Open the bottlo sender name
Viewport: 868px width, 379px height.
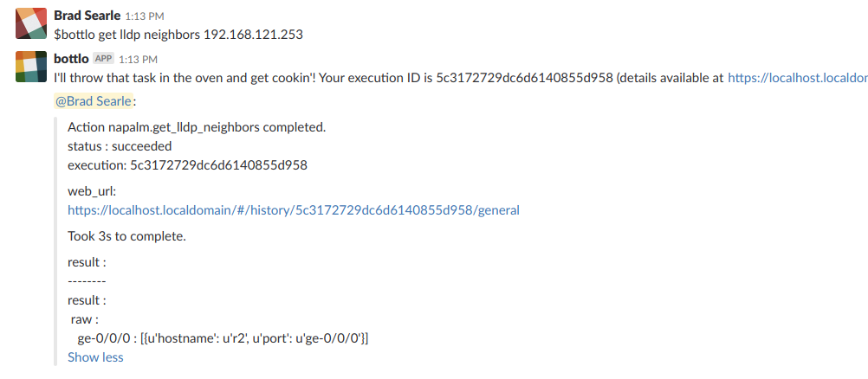(71, 59)
